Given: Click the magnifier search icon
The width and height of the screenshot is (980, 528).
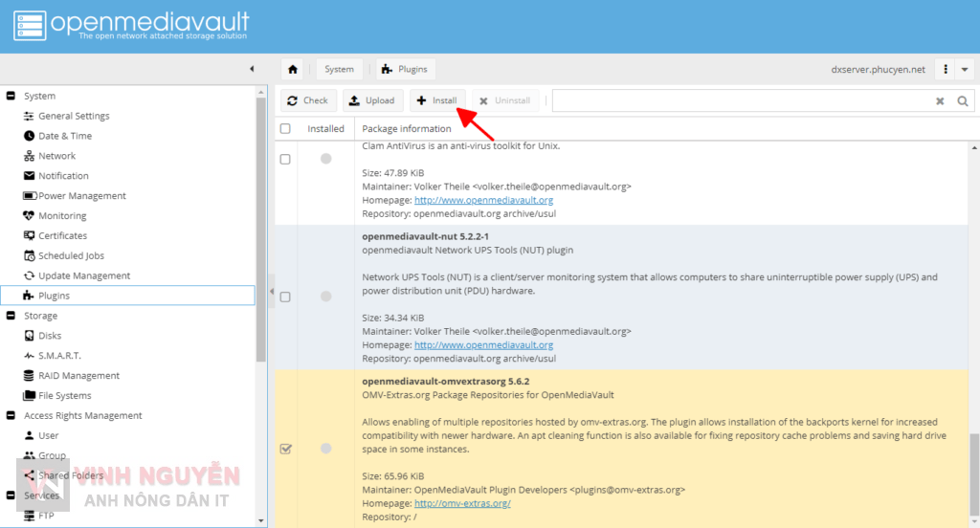Looking at the screenshot, I should coord(963,100).
